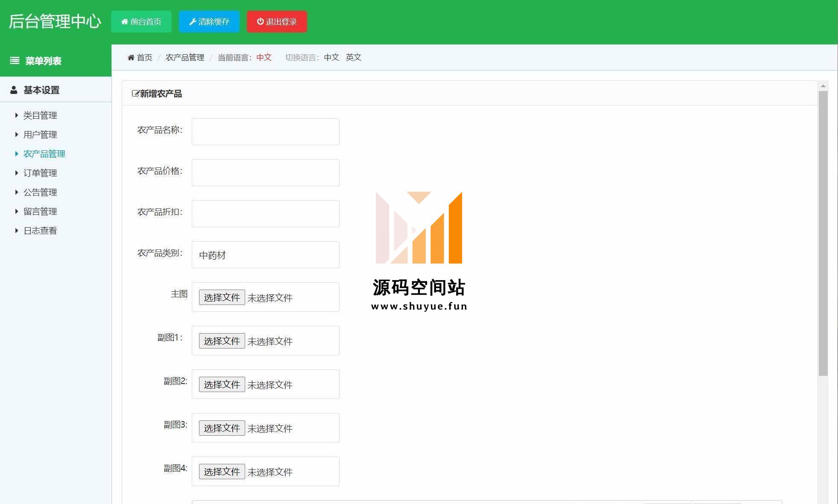Click the vertical scrollbar thumb

(823, 233)
